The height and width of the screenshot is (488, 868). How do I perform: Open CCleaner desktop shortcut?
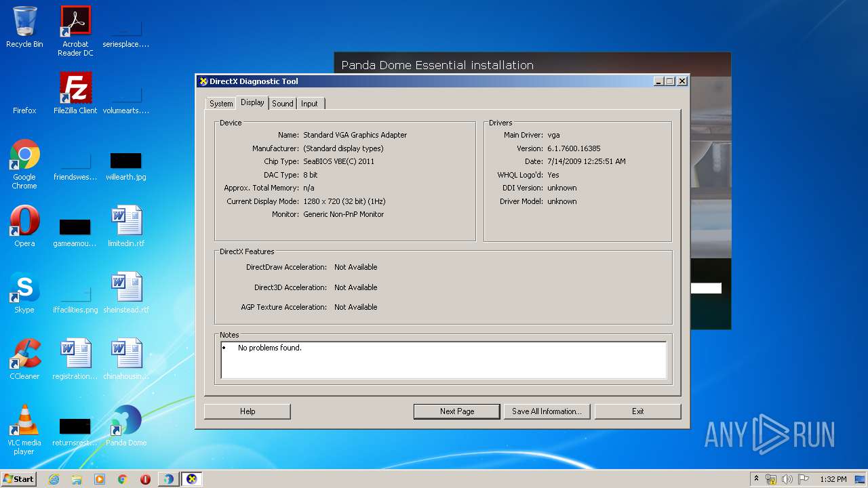pos(24,359)
